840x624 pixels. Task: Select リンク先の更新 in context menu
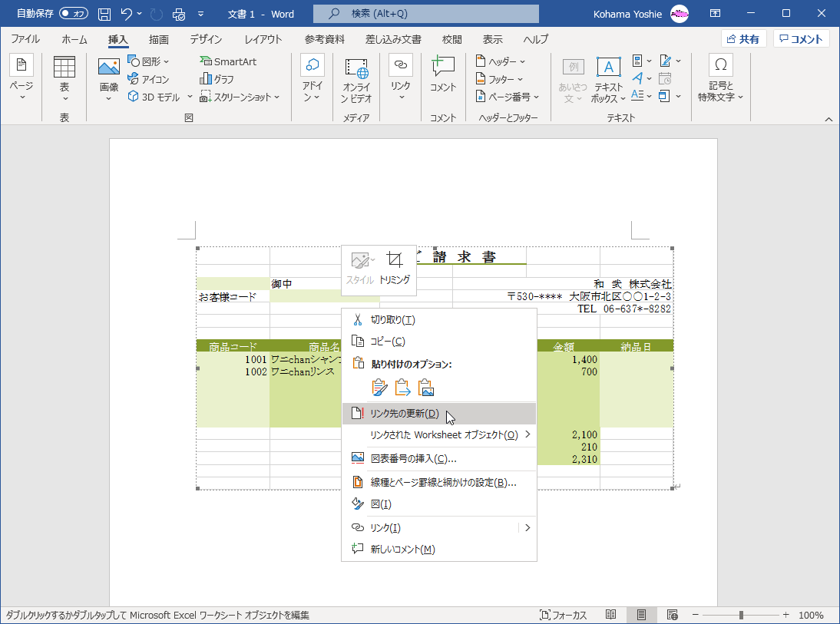438,414
